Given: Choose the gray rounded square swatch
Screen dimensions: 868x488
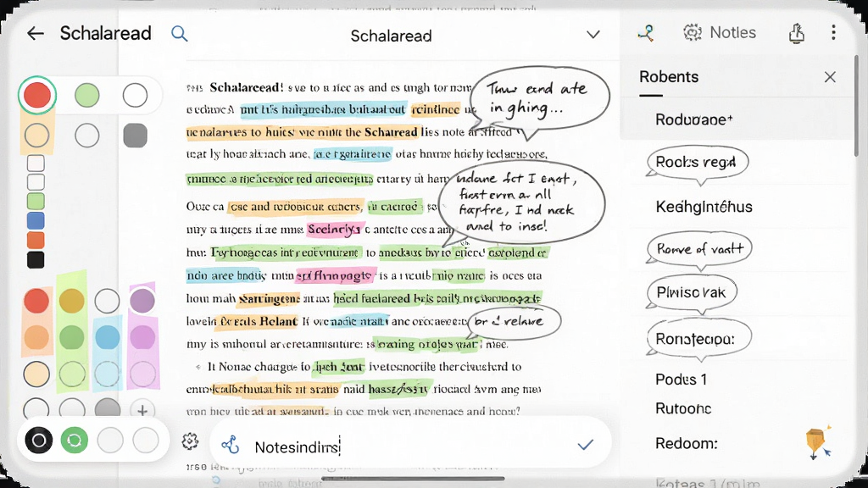Looking at the screenshot, I should click(x=135, y=136).
